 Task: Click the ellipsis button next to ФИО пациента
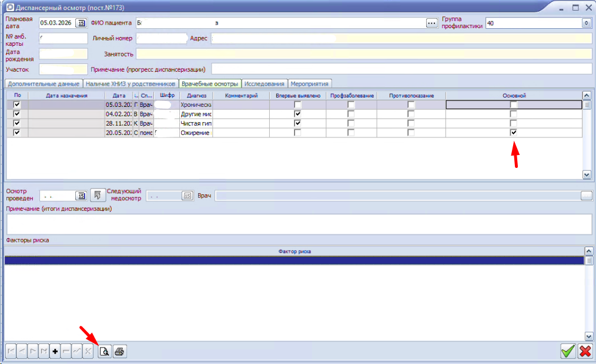tap(432, 23)
